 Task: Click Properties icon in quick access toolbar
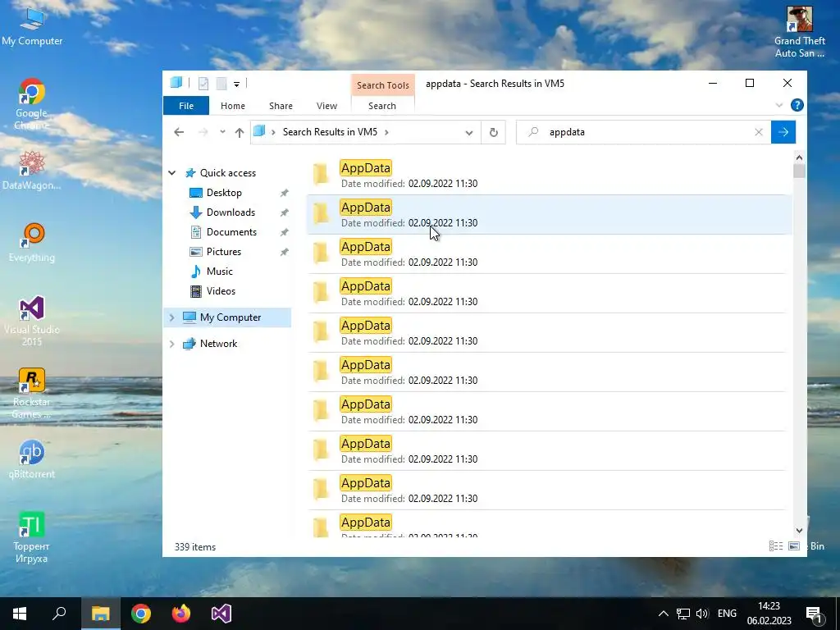pos(203,84)
